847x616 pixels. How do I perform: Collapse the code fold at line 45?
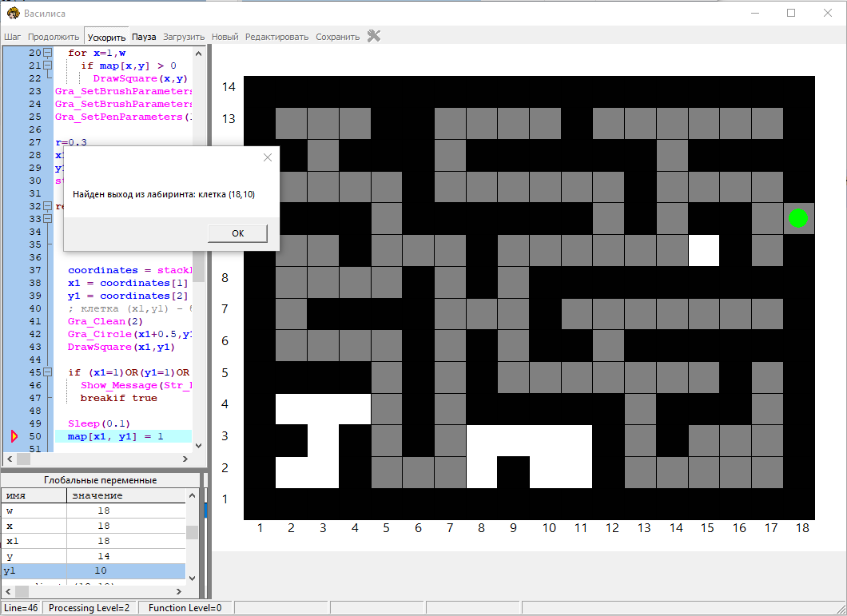(x=48, y=372)
